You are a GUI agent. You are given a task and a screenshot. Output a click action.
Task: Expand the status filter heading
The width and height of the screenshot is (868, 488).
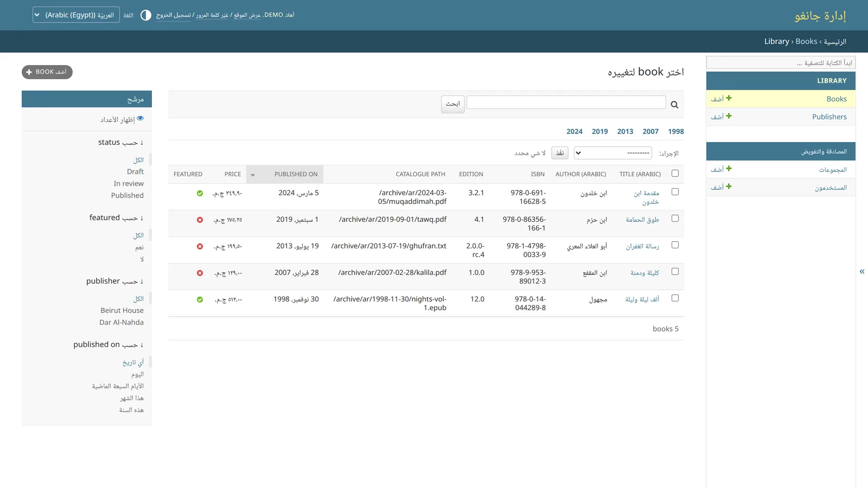(x=120, y=142)
